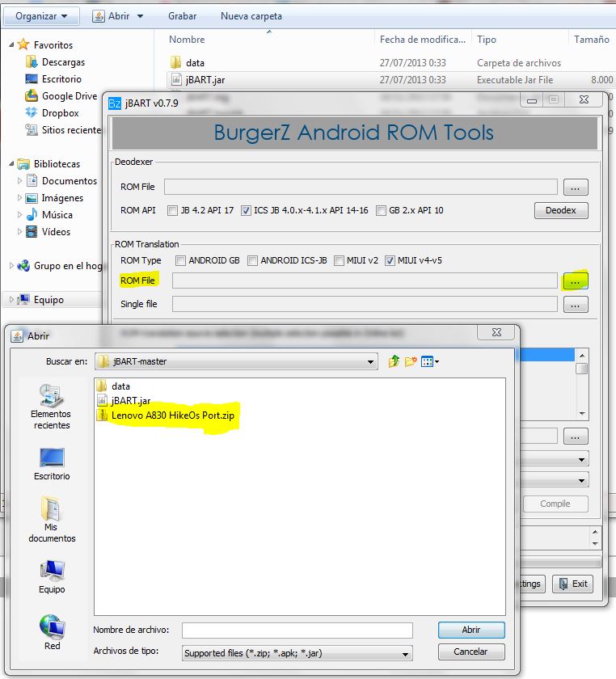Screen dimensions: 616x679
Task: Collapse Favoritos tree section
Action: (x=11, y=44)
